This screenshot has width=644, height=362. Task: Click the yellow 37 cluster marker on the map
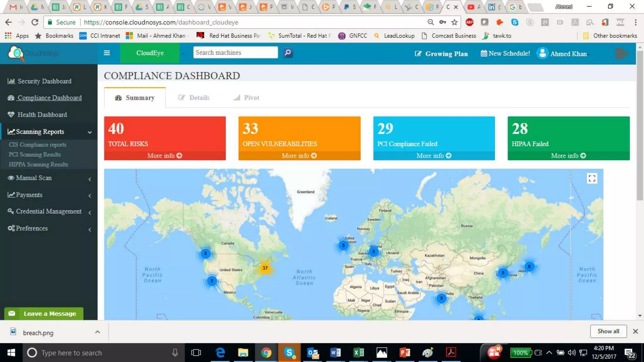pyautogui.click(x=265, y=268)
